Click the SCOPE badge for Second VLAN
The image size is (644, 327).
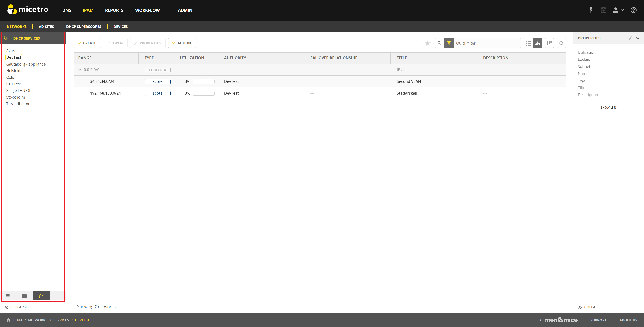pos(158,81)
